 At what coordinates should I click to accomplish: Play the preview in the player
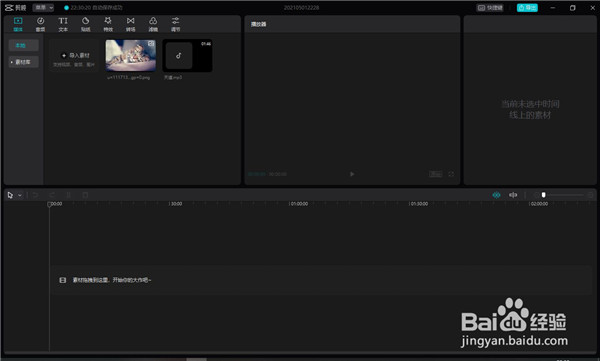[352, 174]
